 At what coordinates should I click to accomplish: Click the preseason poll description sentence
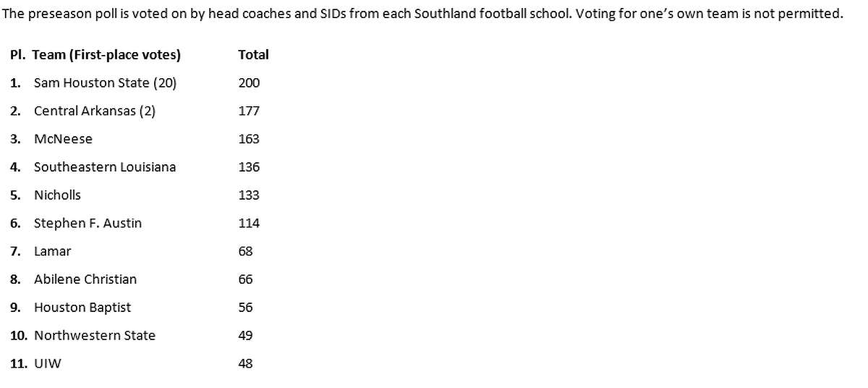(x=423, y=14)
